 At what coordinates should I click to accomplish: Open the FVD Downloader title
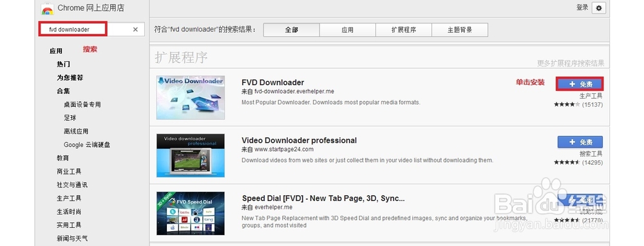coord(272,82)
